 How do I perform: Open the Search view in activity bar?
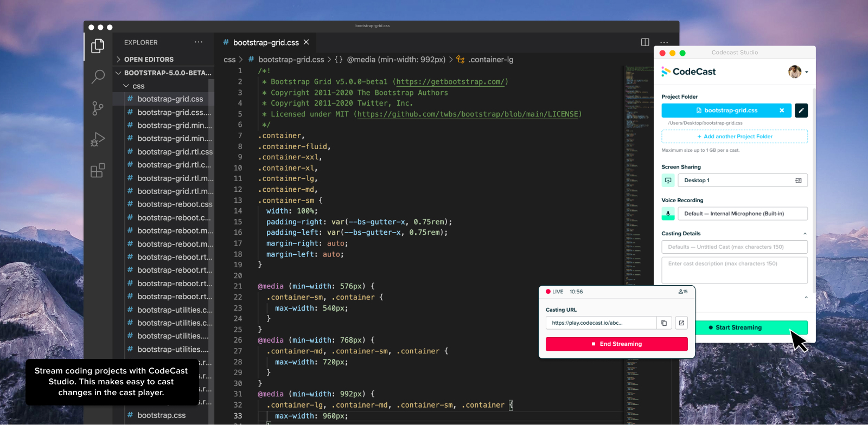(x=98, y=76)
